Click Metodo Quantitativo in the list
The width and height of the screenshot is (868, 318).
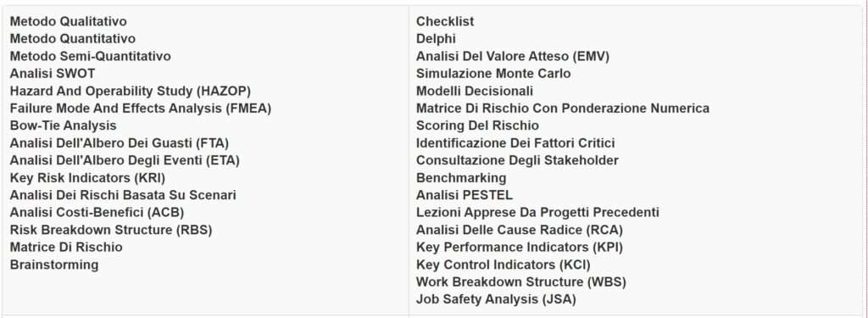73,39
